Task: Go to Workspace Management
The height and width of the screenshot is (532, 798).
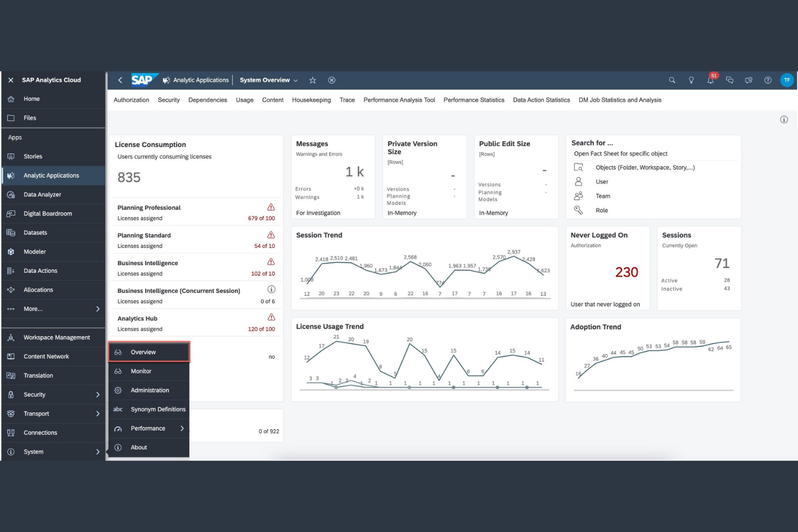Action: (x=57, y=337)
